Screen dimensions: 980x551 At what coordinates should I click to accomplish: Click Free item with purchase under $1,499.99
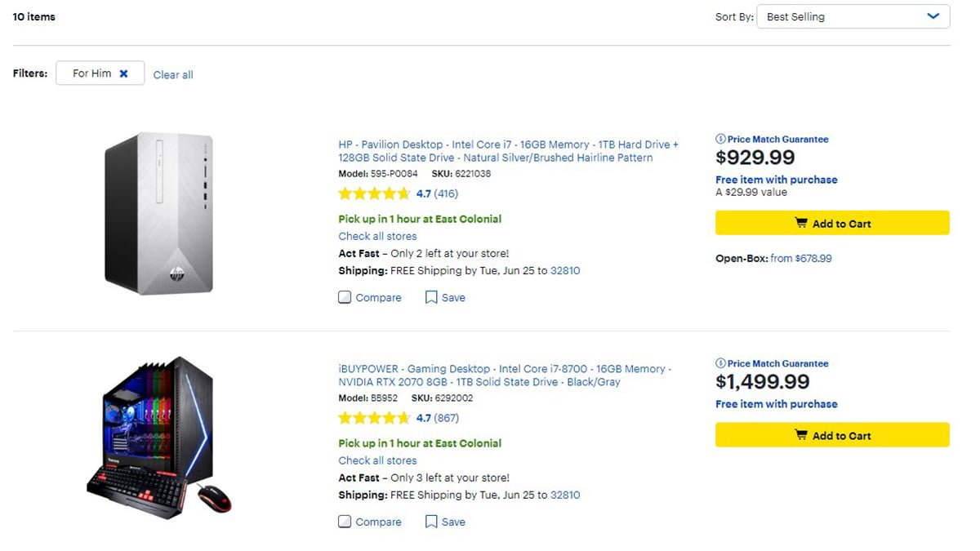(x=776, y=404)
